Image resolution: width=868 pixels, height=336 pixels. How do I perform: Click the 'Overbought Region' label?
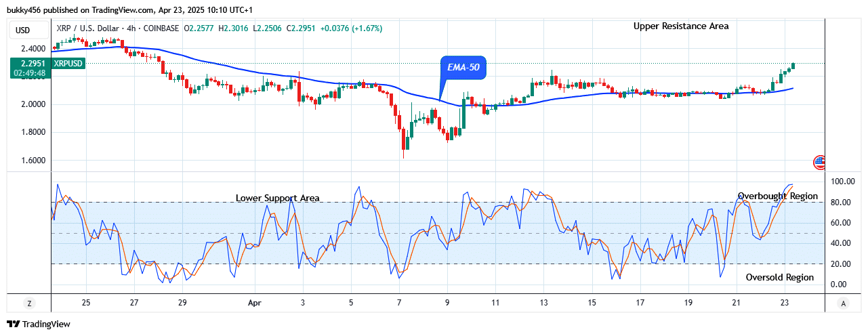(778, 196)
